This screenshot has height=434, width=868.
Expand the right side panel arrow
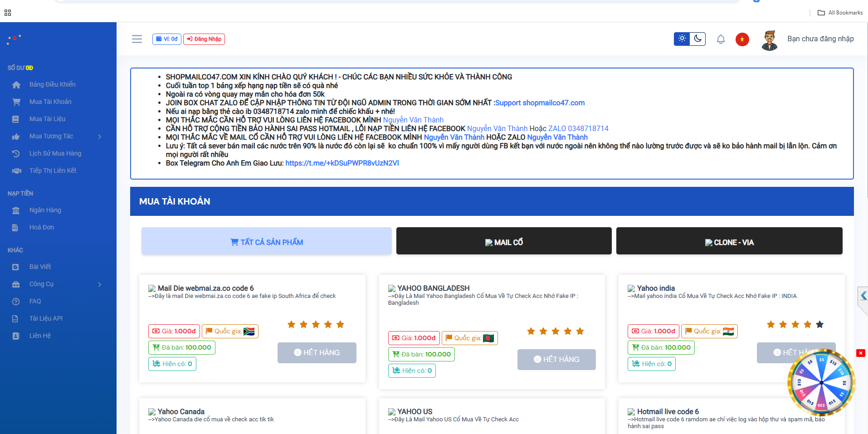(x=863, y=296)
